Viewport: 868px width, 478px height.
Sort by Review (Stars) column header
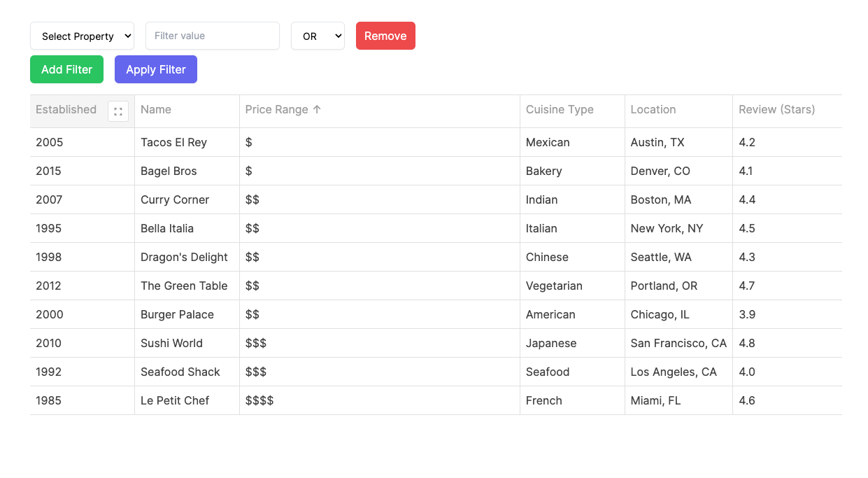776,109
